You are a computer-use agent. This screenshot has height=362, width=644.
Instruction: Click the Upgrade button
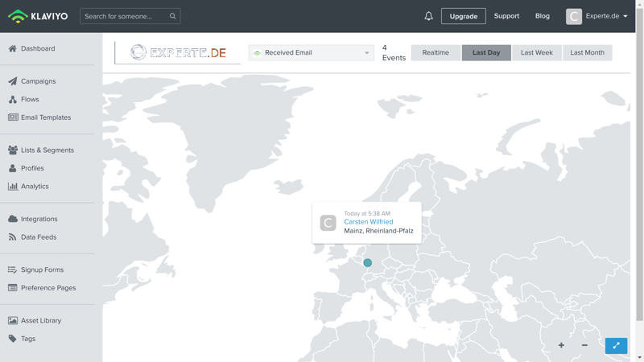tap(463, 16)
